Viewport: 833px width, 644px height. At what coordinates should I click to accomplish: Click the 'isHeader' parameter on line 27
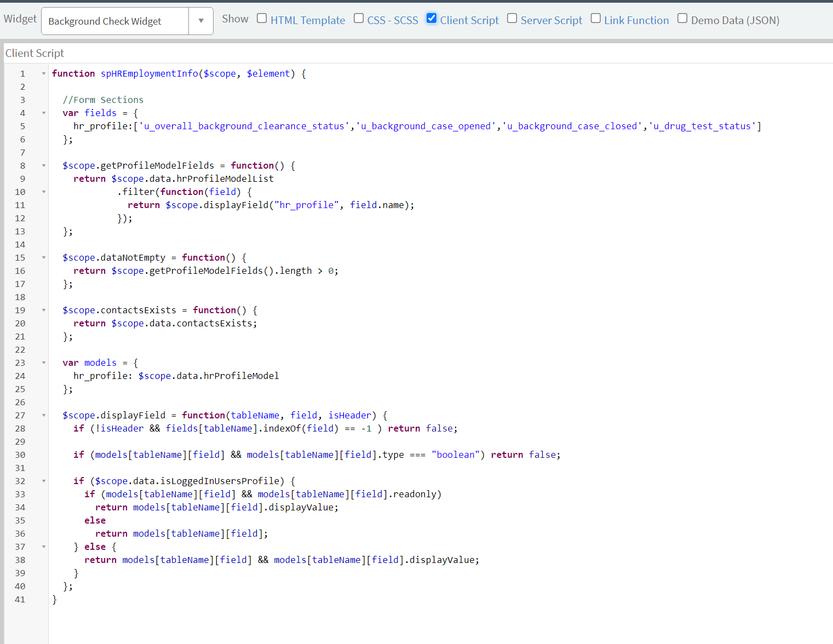pos(350,416)
